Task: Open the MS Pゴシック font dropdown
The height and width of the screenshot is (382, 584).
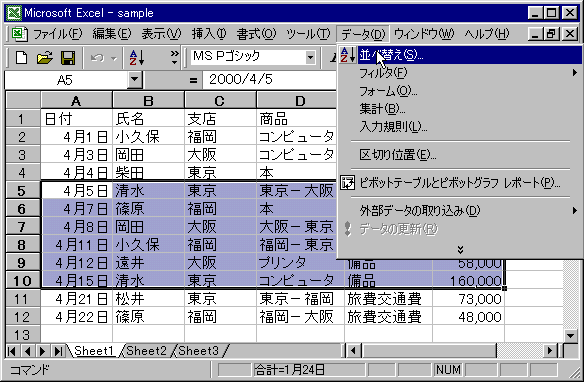Action: pos(310,58)
